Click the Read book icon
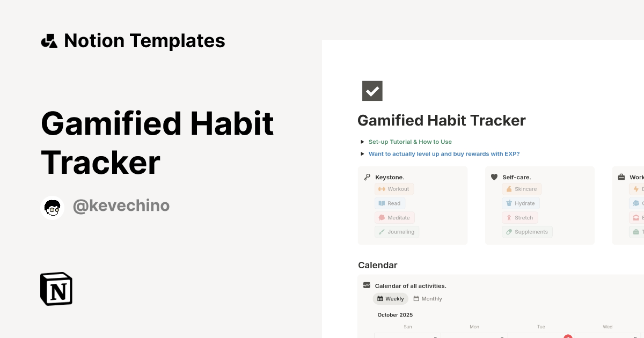644x338 pixels. point(381,203)
